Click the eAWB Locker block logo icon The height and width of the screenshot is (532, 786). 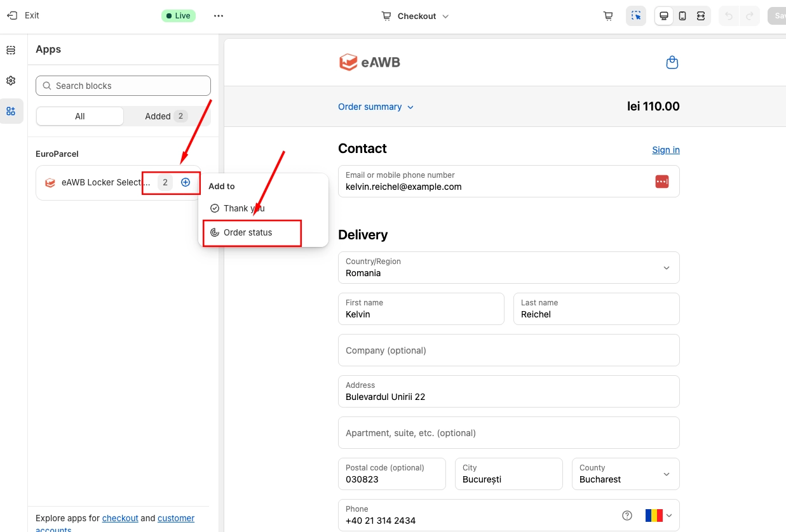(x=50, y=183)
